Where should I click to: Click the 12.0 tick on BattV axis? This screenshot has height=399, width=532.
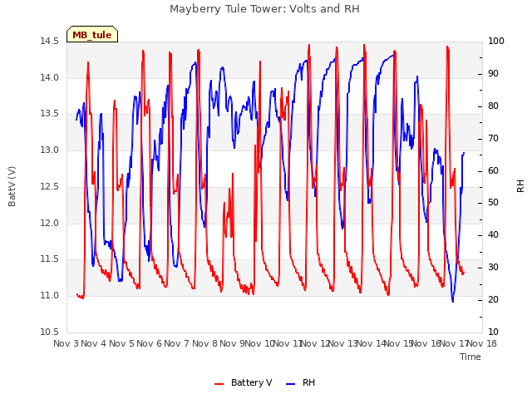click(x=50, y=224)
